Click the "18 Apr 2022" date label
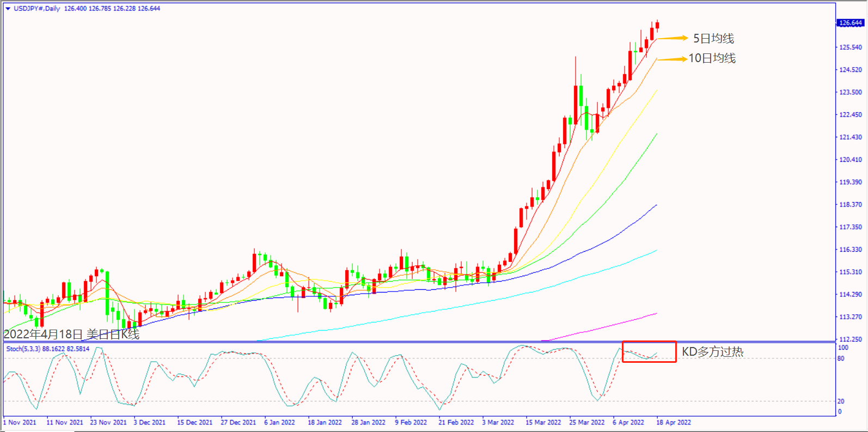Viewport: 868px width, 432px height. 674,422
